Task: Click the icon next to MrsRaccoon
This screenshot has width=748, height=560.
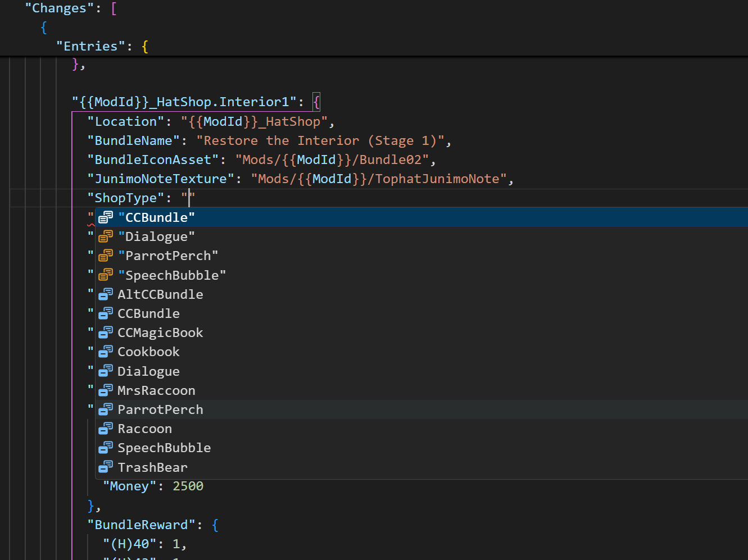Action: (x=106, y=390)
